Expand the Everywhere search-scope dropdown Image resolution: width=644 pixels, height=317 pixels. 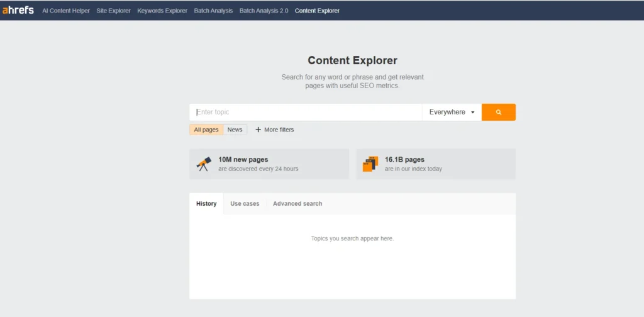(452, 112)
